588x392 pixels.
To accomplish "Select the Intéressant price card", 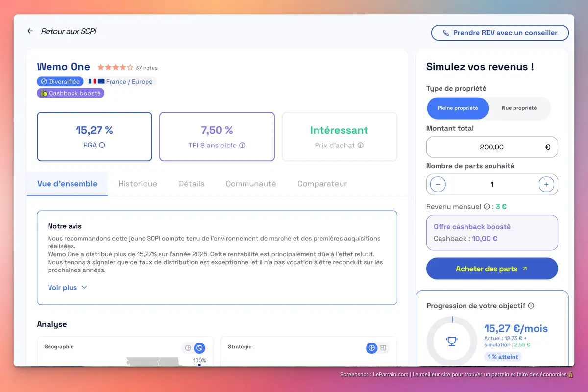I will 340,137.
